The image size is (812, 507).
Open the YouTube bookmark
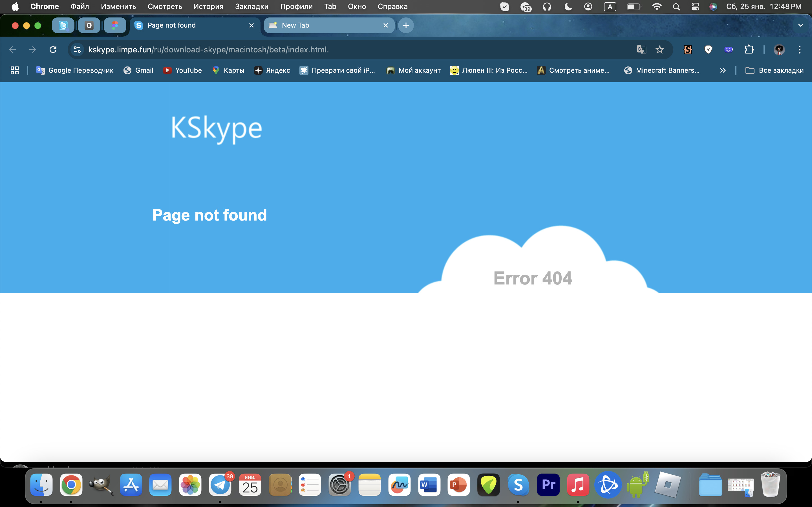coord(182,70)
